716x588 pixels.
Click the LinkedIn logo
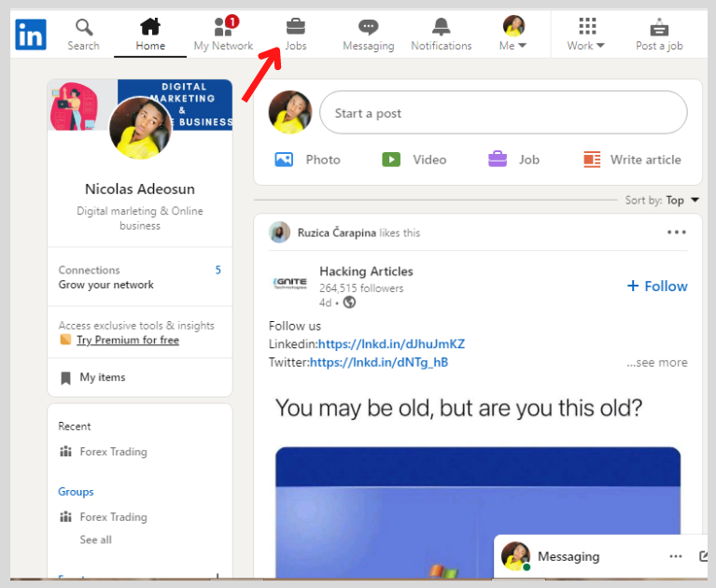pyautogui.click(x=31, y=35)
